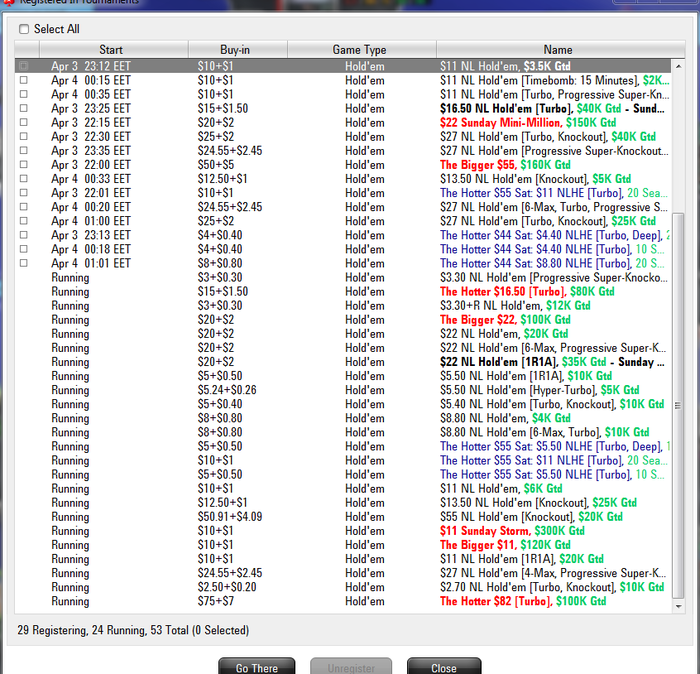
Task: Select $3.30 NL Hold'em [Progressive Super-Knocko... row
Action: (x=343, y=278)
